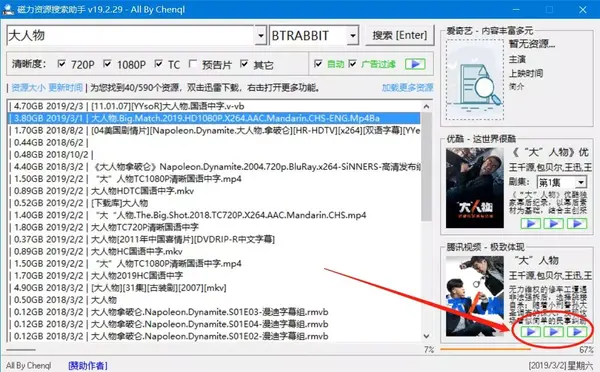Click the 暂无资源 text in 爱奇艺 panel
This screenshot has height=372, width=600.
tap(532, 44)
